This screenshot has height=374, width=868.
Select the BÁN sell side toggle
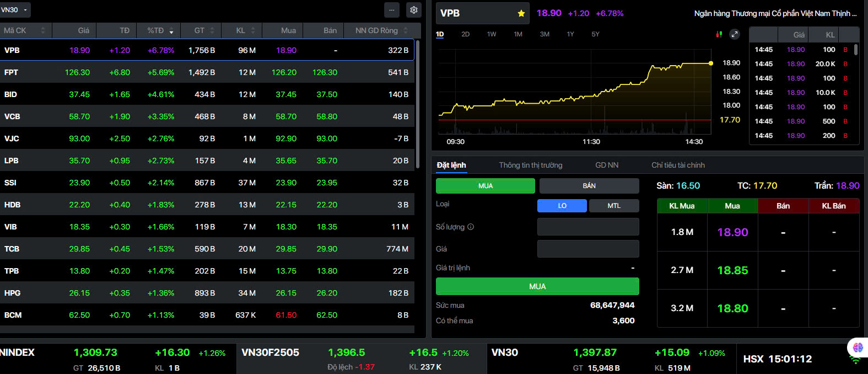click(589, 186)
